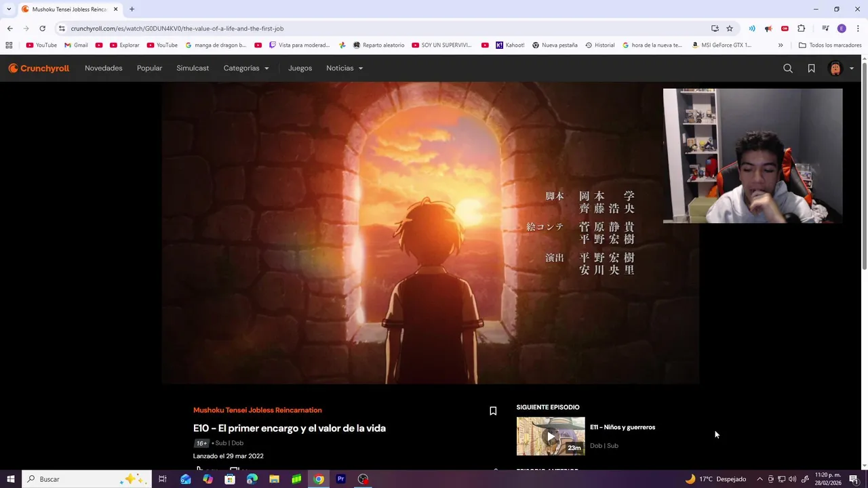Show hidden system tray icons
Screen dimensions: 868x488
[x=759, y=479]
